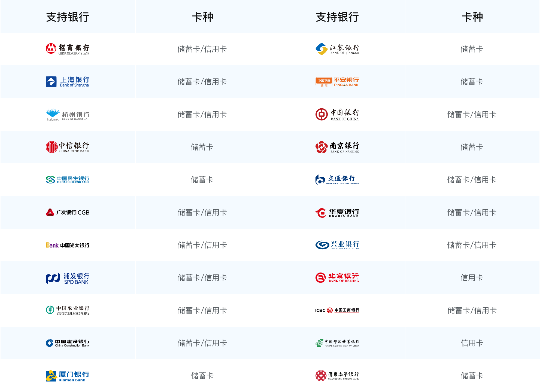
Task: Click the Ping An Bank logo
Action: coord(337,82)
